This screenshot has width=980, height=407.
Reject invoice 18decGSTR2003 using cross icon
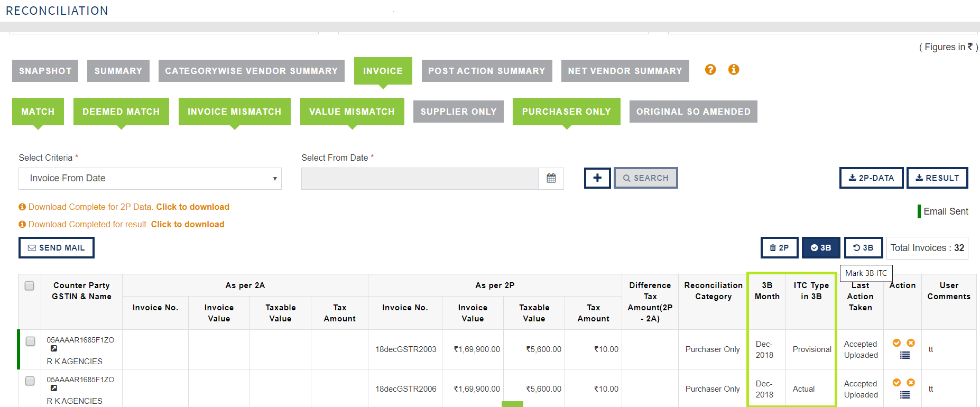click(x=911, y=343)
